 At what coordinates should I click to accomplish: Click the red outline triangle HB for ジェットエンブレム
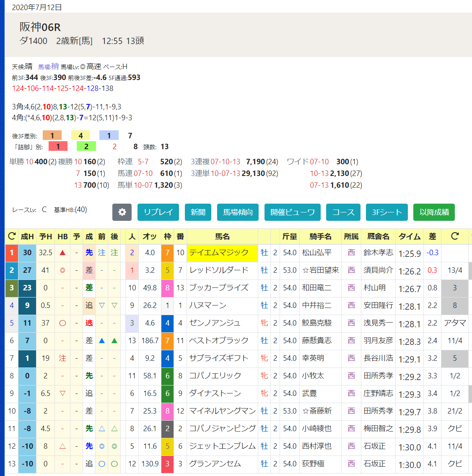(x=62, y=446)
